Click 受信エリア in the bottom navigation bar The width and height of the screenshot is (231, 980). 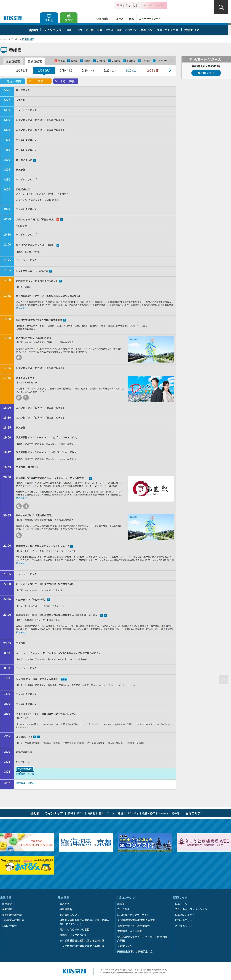tap(193, 813)
